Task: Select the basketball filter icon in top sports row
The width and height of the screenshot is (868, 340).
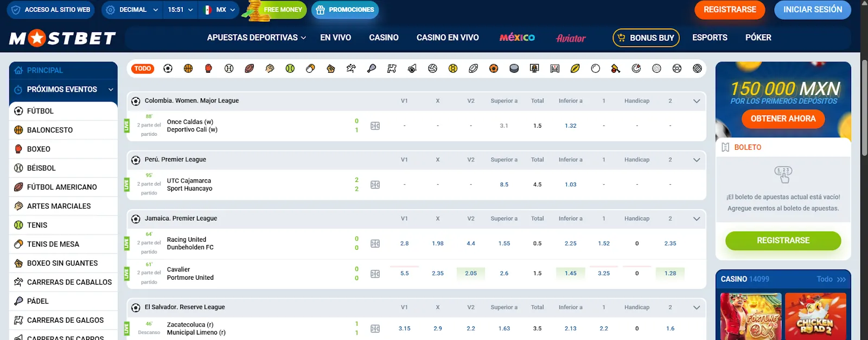Action: pos(188,68)
